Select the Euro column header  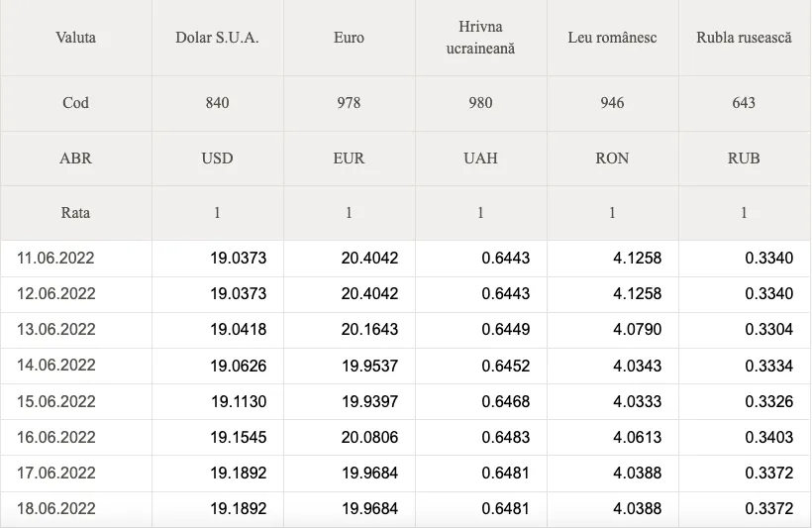click(349, 38)
